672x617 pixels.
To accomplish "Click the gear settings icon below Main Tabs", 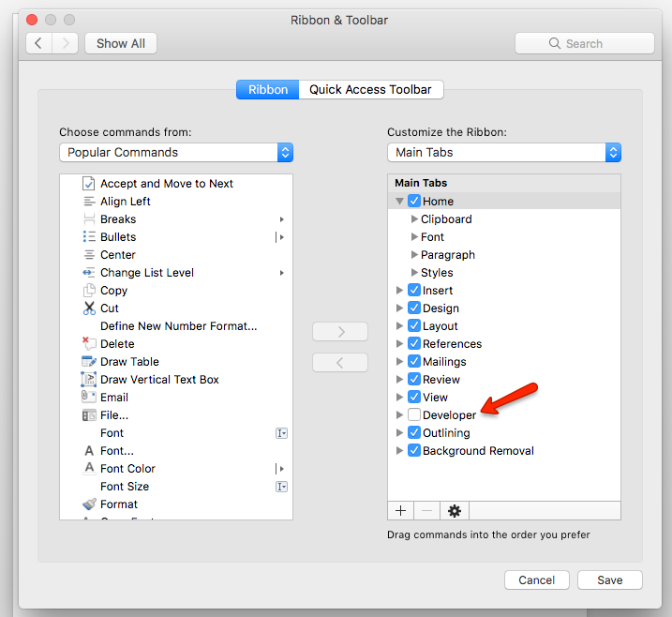I will tap(455, 511).
